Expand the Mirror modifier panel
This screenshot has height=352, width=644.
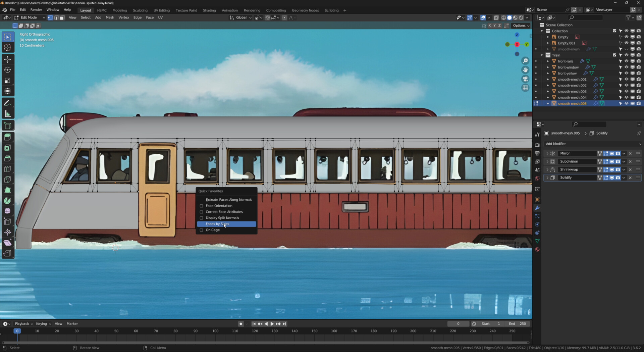(547, 153)
